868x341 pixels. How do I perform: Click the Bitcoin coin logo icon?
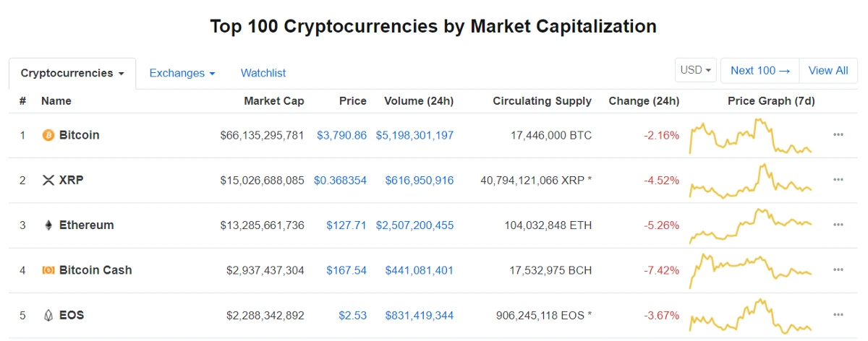[x=48, y=135]
